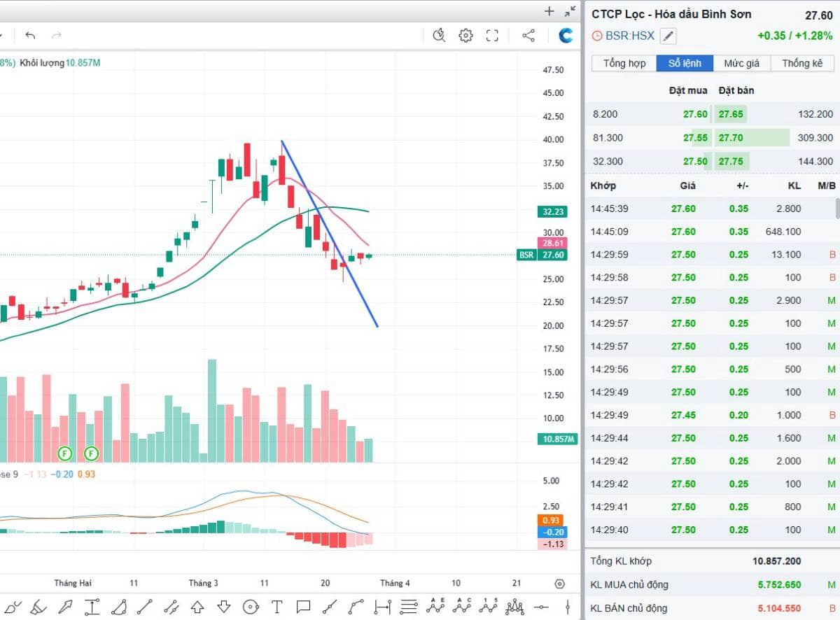Toggle fullscreen mode for the chart

pyautogui.click(x=492, y=36)
